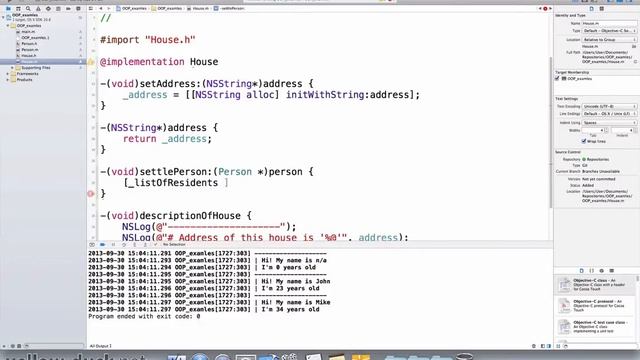
Task: Collapse the OOP_examles group folder
Action: [x=8, y=26]
